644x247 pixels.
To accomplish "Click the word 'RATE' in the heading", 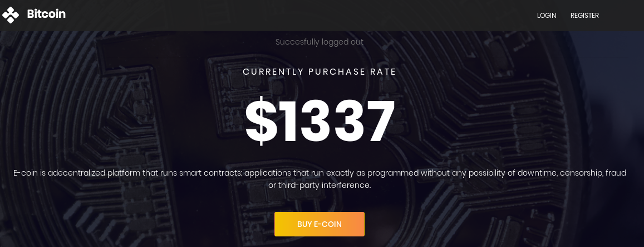I will click(382, 72).
